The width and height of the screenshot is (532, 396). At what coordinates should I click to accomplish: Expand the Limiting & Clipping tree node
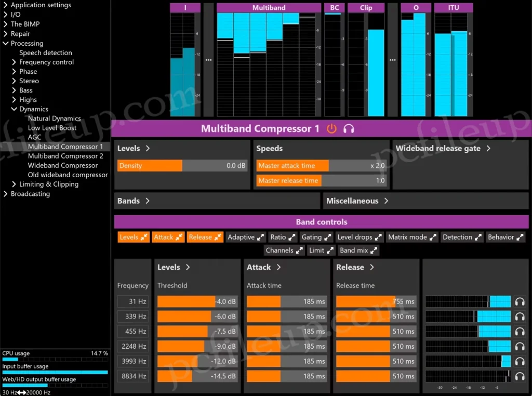[14, 184]
